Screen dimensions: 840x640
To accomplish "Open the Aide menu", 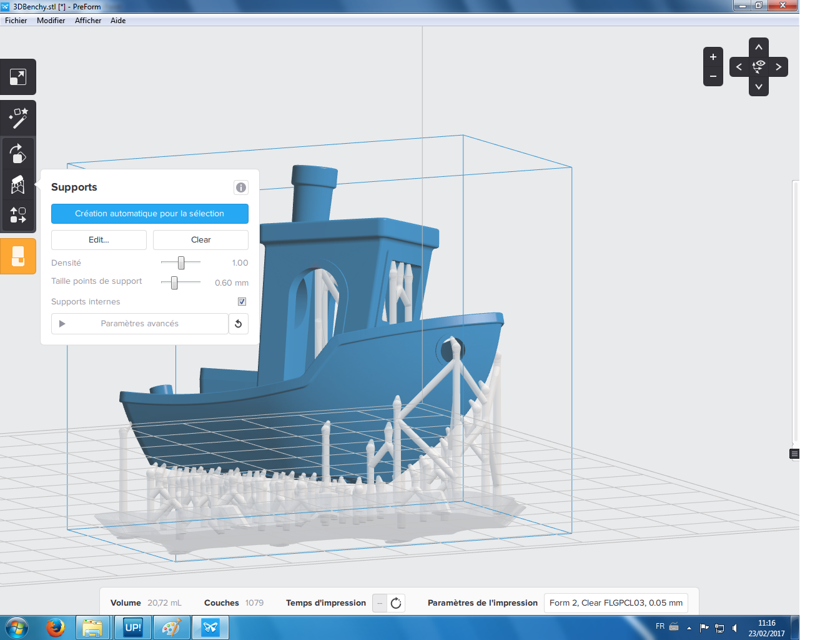I will 118,21.
